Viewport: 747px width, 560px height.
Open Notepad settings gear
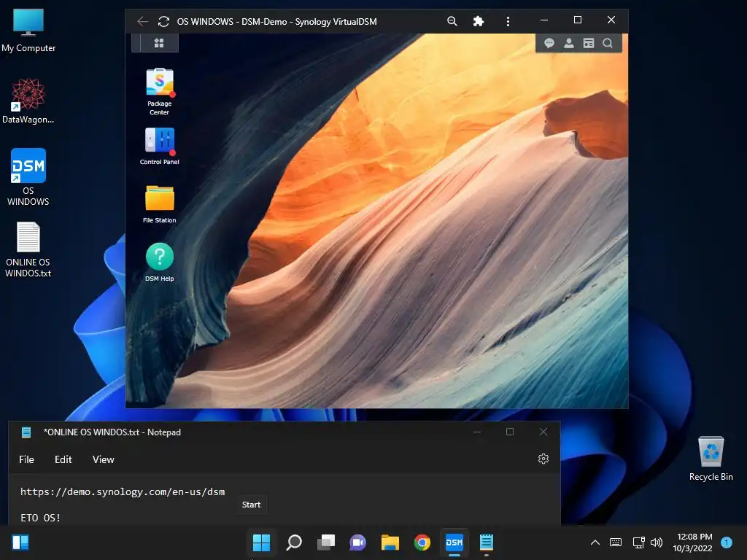click(543, 459)
